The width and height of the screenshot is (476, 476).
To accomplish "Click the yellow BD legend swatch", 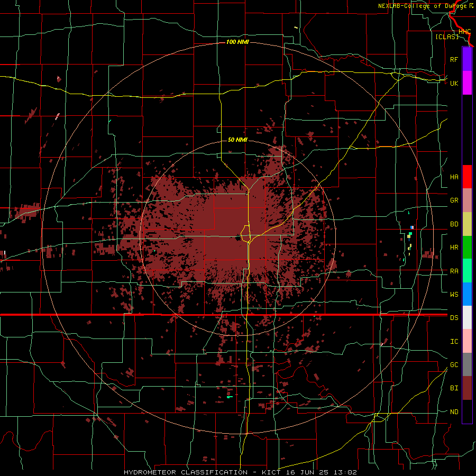I will click(467, 224).
